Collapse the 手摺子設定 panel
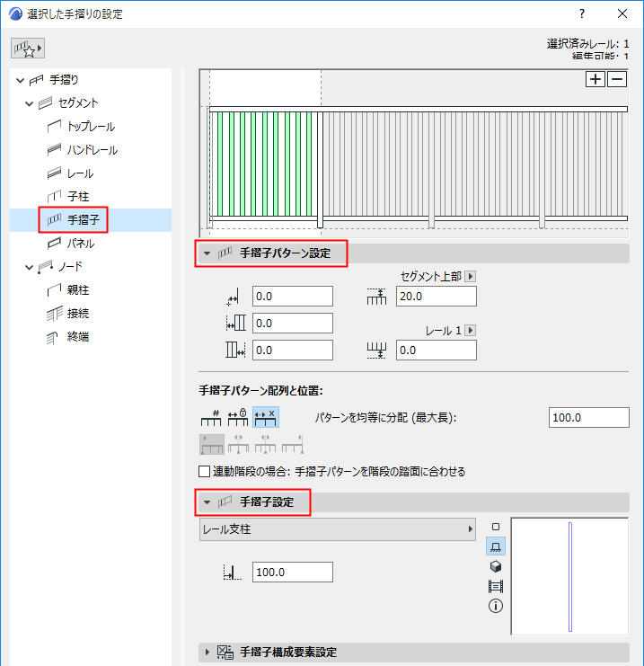 click(x=207, y=502)
